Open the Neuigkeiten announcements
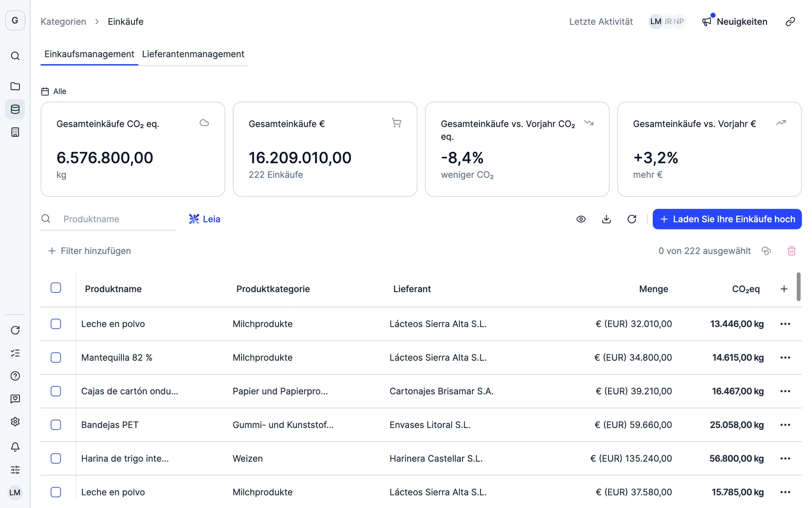Image resolution: width=812 pixels, height=508 pixels. [734, 22]
